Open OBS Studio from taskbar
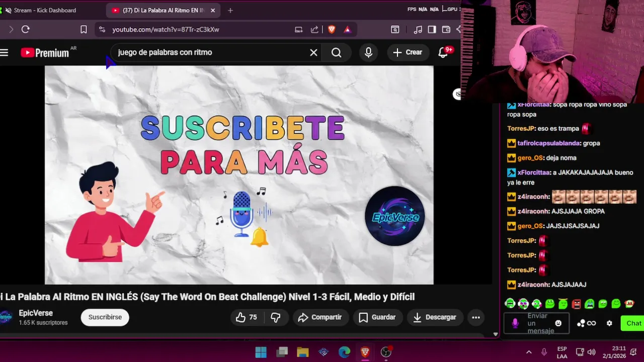 pyautogui.click(x=386, y=352)
